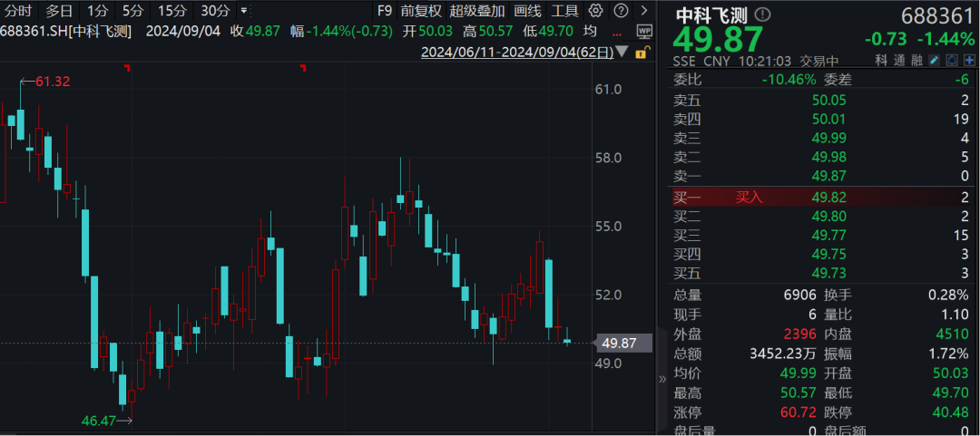
Task: Open the more-periods dropdown arrow
Action: click(244, 11)
